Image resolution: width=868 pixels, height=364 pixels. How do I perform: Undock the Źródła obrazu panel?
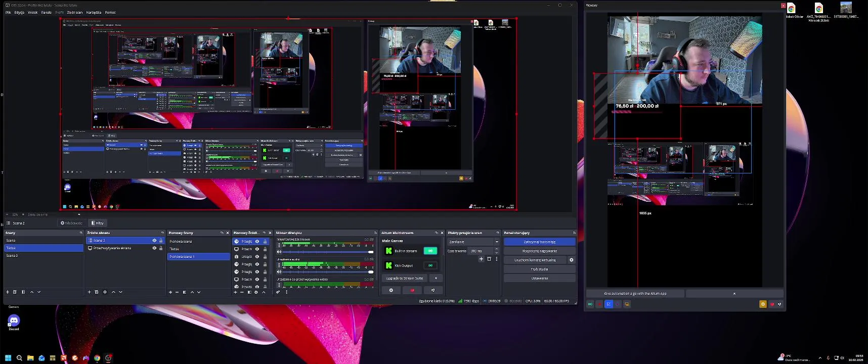click(162, 233)
